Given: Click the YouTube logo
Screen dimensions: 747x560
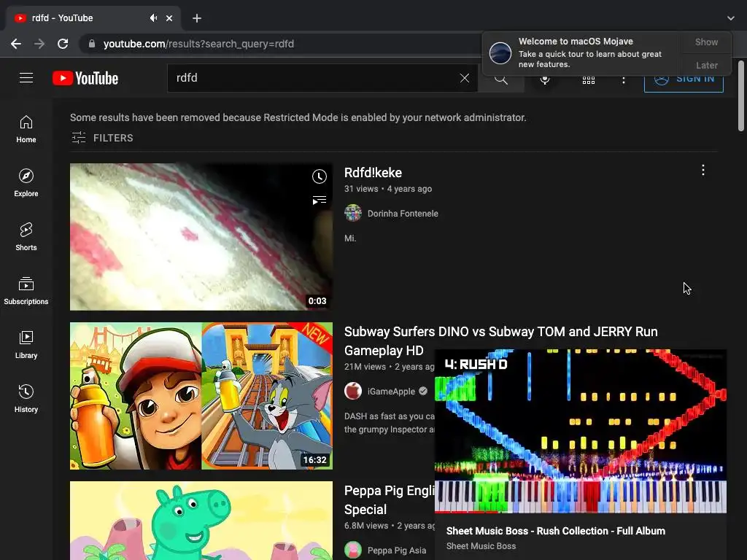Looking at the screenshot, I should 85,78.
